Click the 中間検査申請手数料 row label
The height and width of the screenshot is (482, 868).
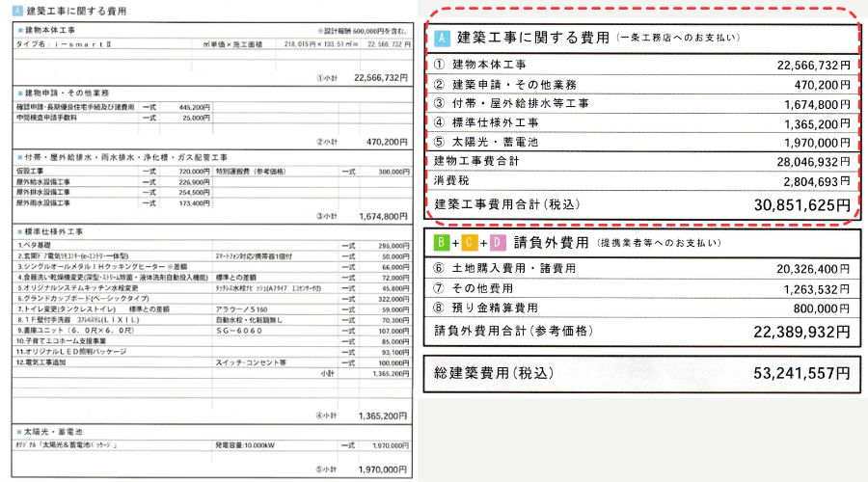(46, 118)
